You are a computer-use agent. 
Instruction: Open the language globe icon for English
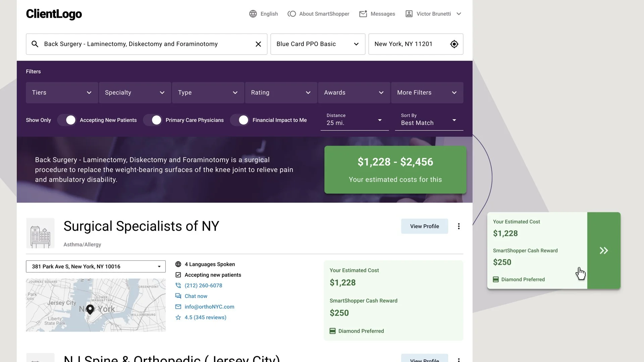pos(253,14)
